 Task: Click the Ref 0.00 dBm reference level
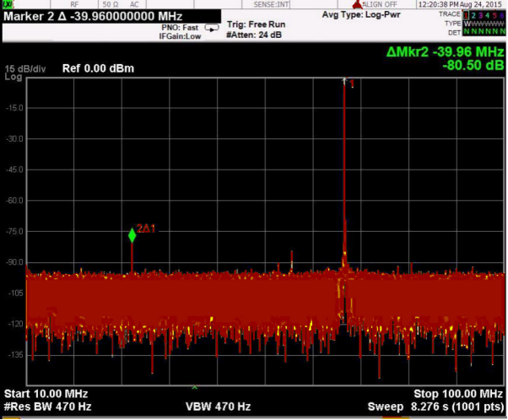pyautogui.click(x=97, y=67)
